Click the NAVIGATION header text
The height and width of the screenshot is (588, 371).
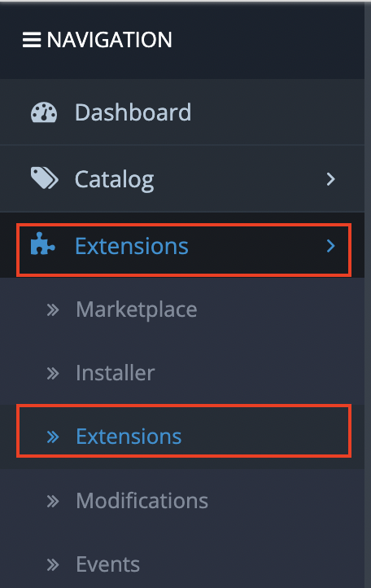(x=109, y=40)
